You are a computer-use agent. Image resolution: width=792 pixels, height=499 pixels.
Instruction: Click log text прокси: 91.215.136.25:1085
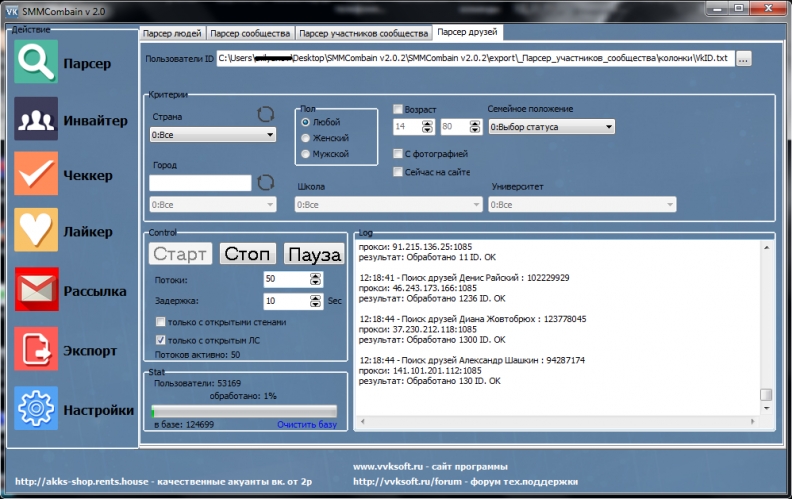pos(415,247)
